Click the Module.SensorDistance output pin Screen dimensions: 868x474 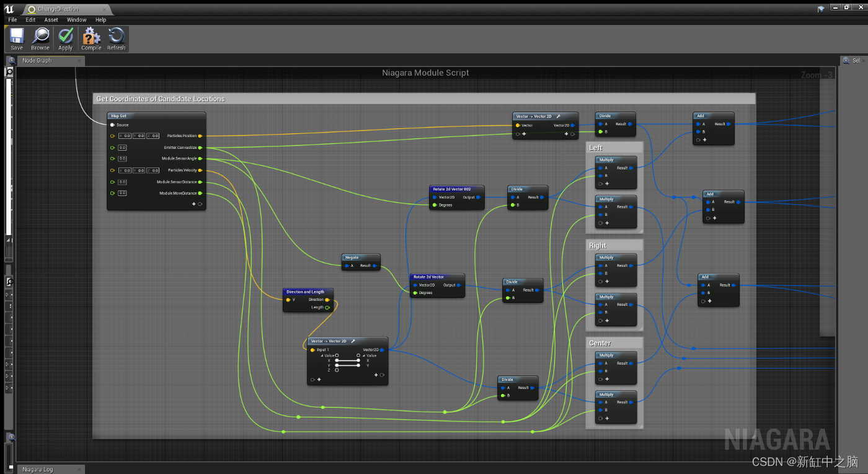[x=200, y=182]
